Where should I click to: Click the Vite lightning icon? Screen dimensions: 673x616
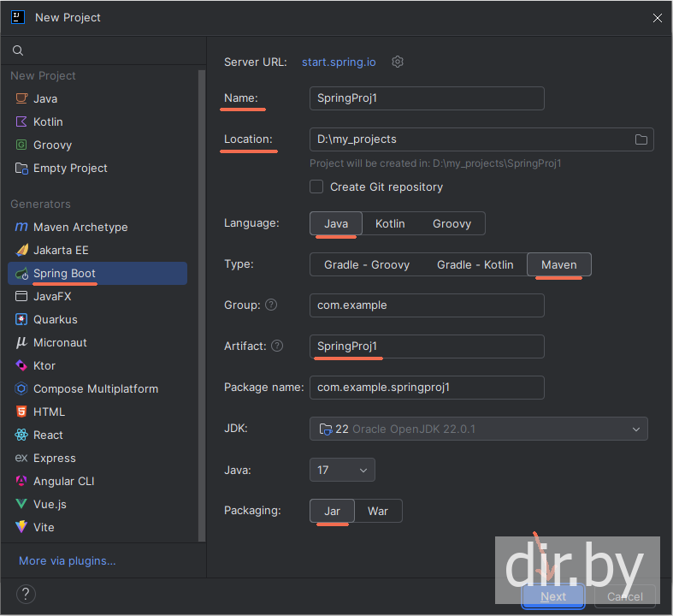tap(21, 527)
